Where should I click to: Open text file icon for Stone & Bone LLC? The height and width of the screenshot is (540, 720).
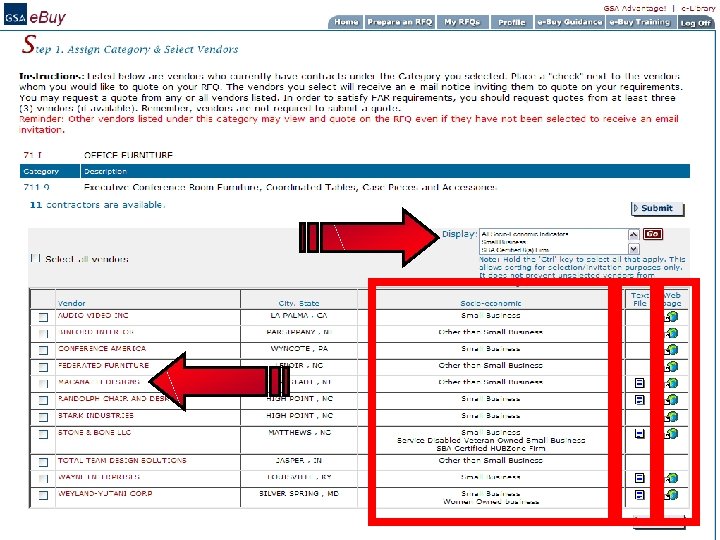click(x=639, y=433)
